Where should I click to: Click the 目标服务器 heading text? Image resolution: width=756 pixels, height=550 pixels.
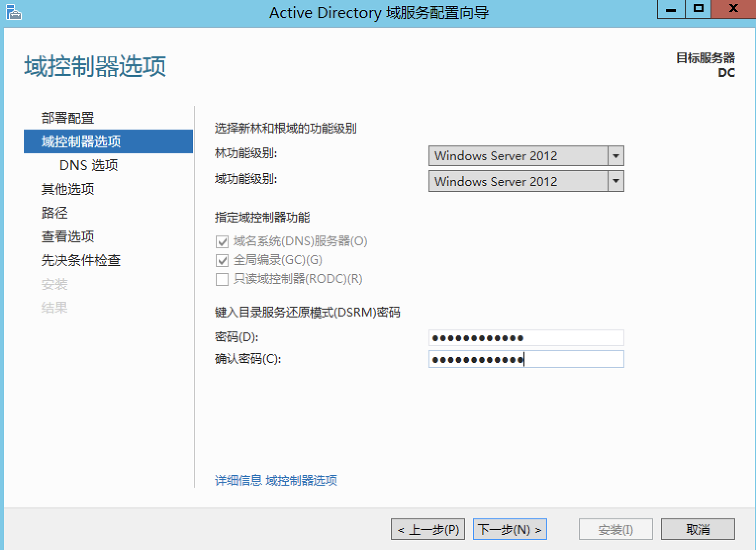pos(706,58)
